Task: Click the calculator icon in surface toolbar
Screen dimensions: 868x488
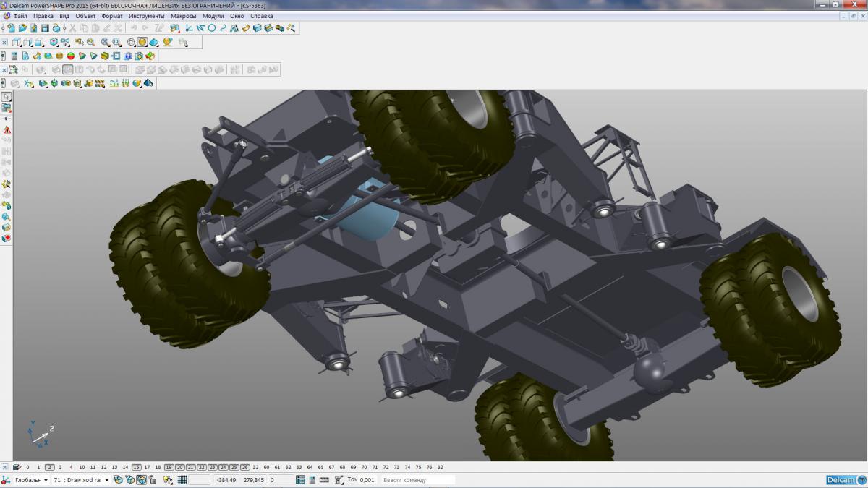Action: (14, 56)
